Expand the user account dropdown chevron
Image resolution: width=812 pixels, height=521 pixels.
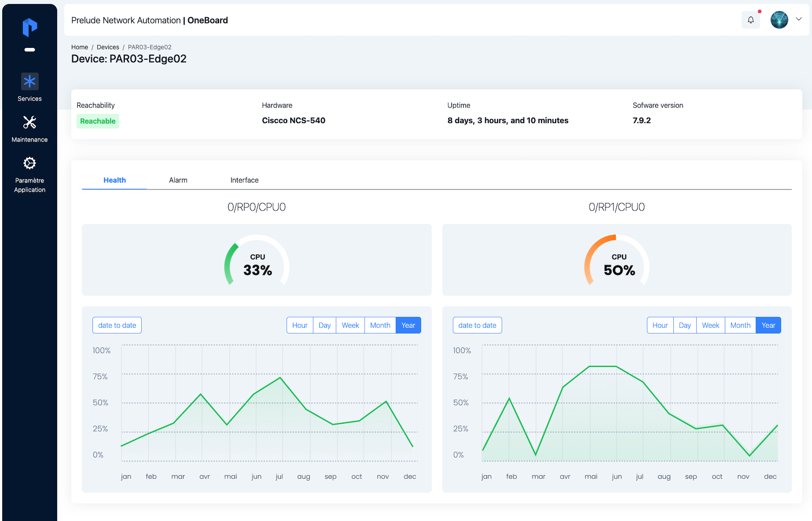[x=798, y=19]
